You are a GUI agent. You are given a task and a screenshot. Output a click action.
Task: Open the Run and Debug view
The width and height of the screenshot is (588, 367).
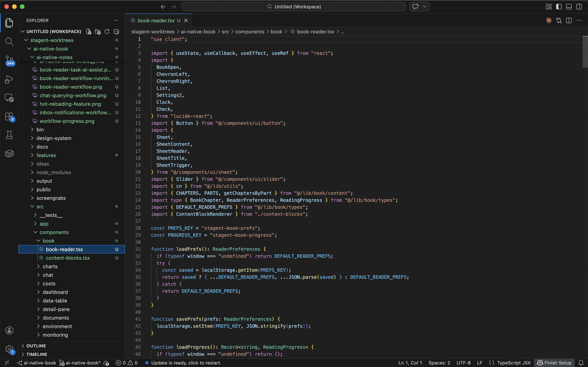pyautogui.click(x=9, y=79)
